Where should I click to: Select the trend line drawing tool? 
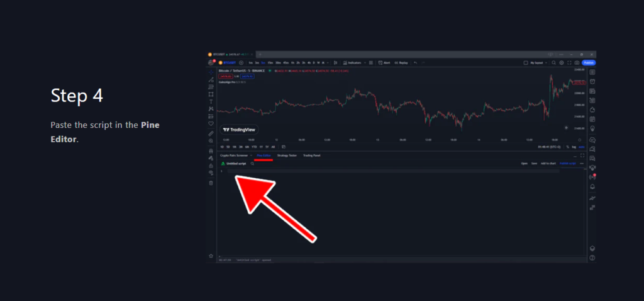click(211, 79)
